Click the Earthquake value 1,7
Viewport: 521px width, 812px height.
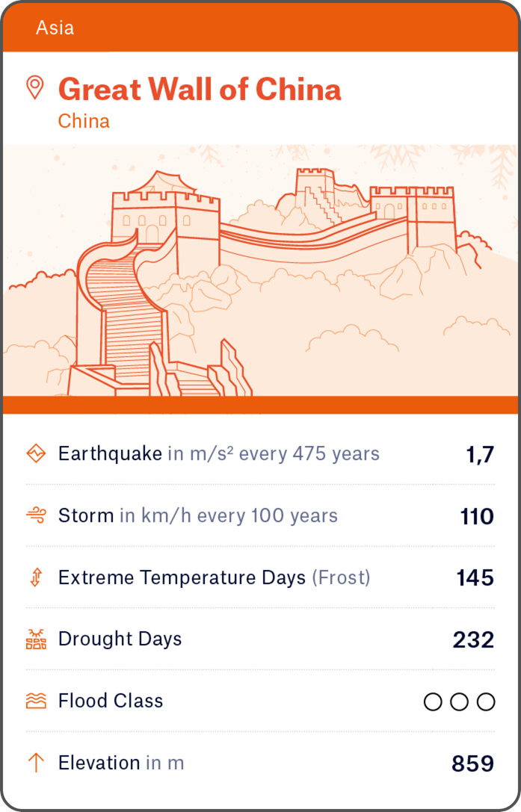click(478, 454)
